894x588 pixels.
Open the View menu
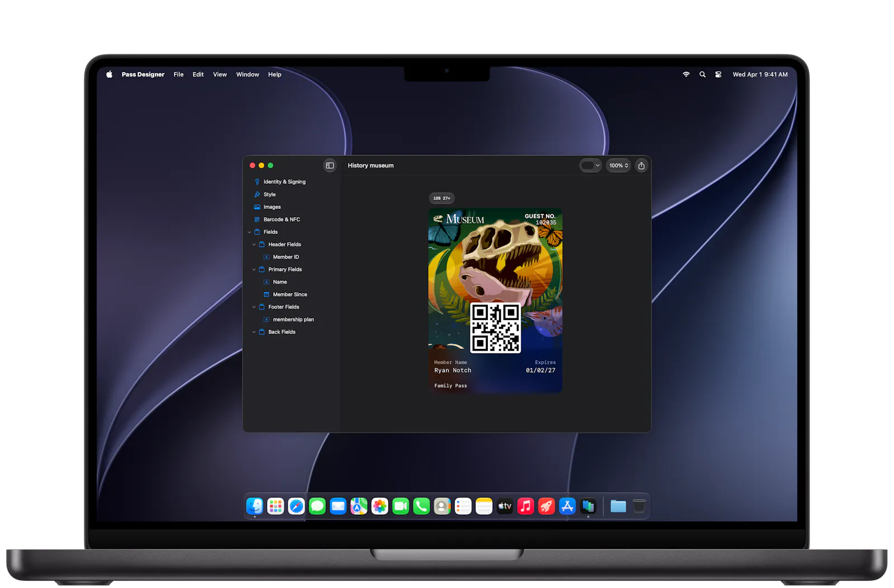(220, 74)
